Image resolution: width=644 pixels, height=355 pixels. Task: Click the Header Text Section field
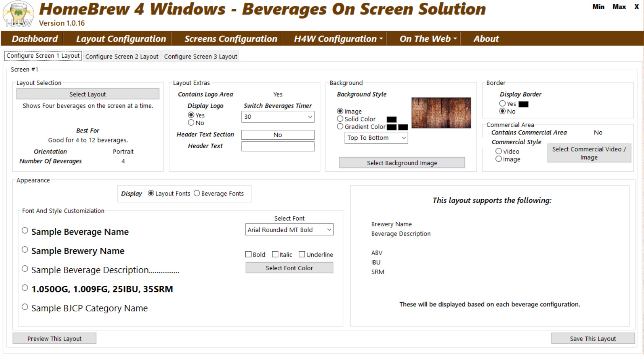point(278,135)
